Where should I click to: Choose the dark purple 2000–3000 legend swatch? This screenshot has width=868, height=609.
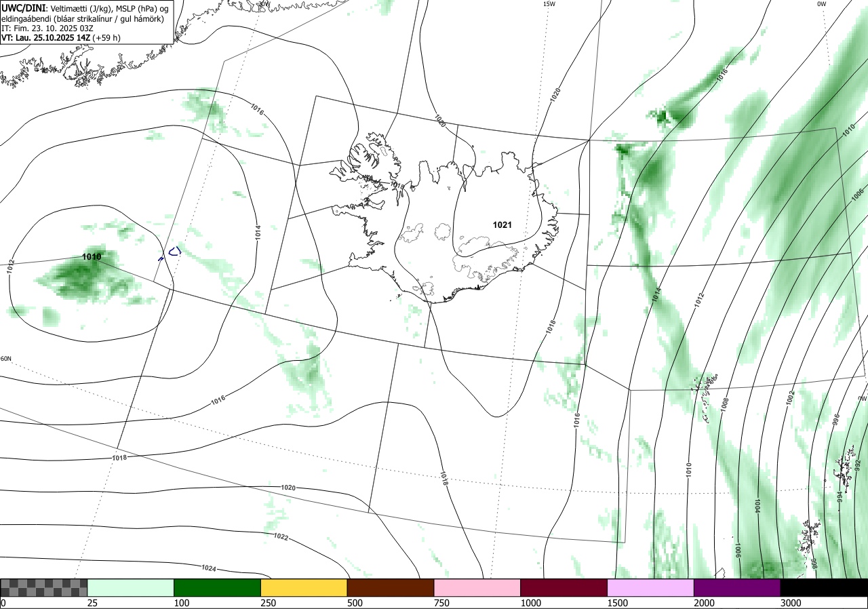tap(737, 587)
